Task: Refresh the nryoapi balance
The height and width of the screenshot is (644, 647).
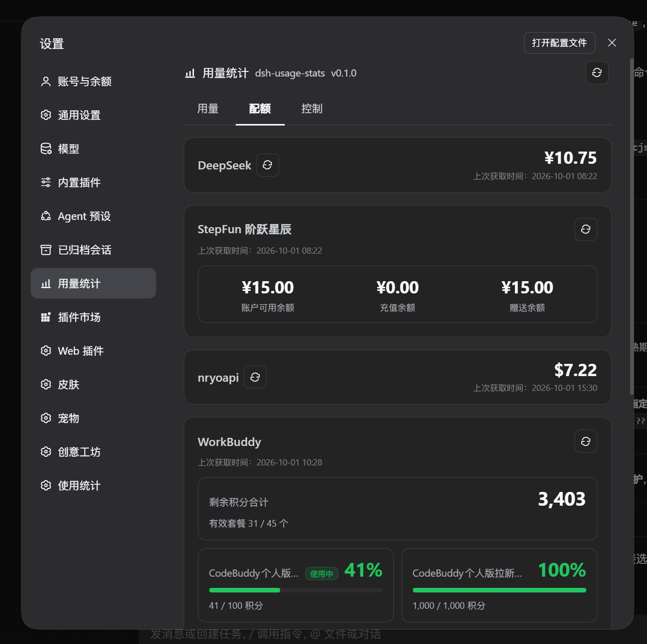Action: coord(255,377)
